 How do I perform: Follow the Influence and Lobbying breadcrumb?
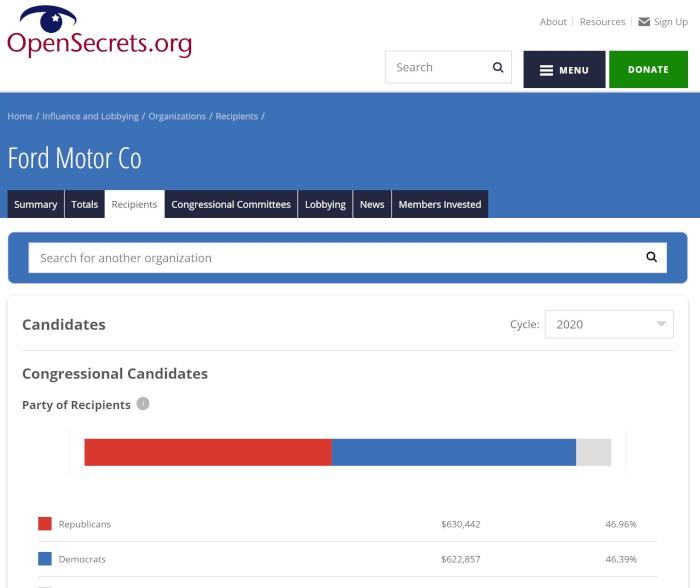click(90, 116)
